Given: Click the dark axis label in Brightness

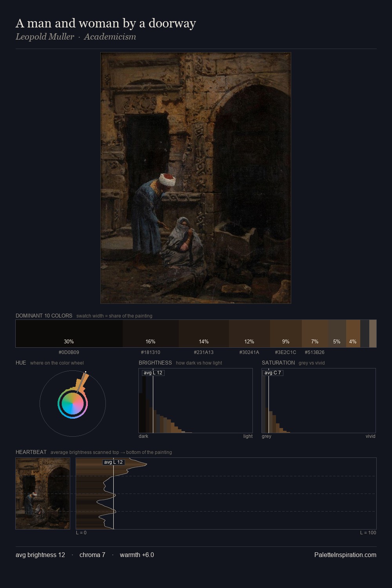Looking at the screenshot, I should point(143,436).
